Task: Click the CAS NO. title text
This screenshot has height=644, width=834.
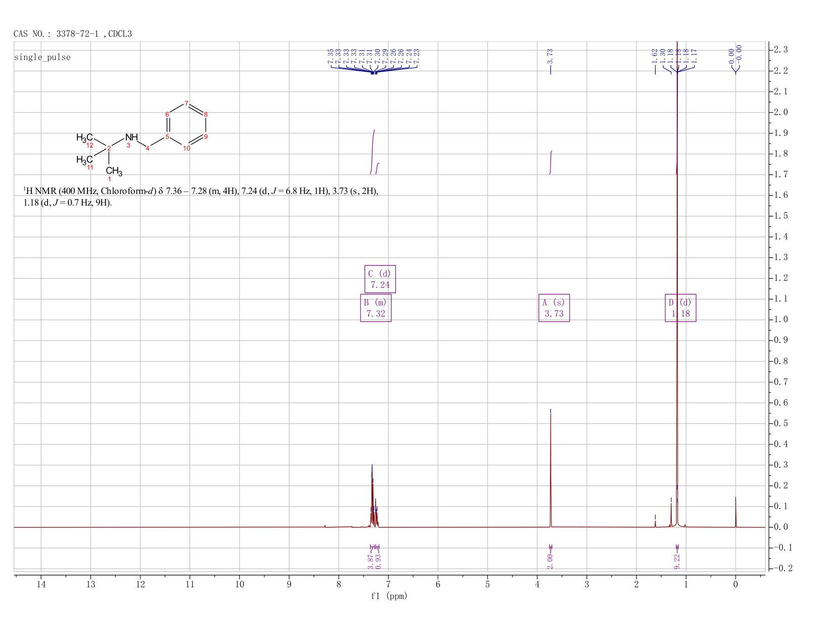Action: tap(73, 34)
